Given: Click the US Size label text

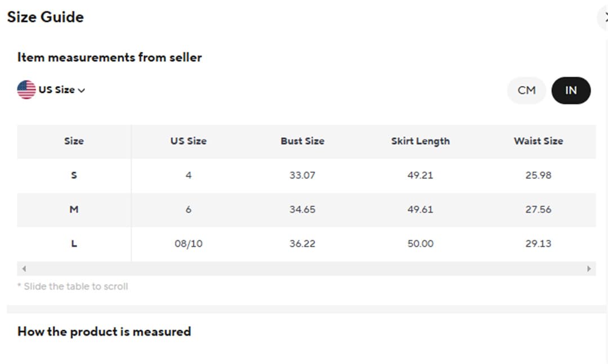Looking at the screenshot, I should (x=57, y=90).
